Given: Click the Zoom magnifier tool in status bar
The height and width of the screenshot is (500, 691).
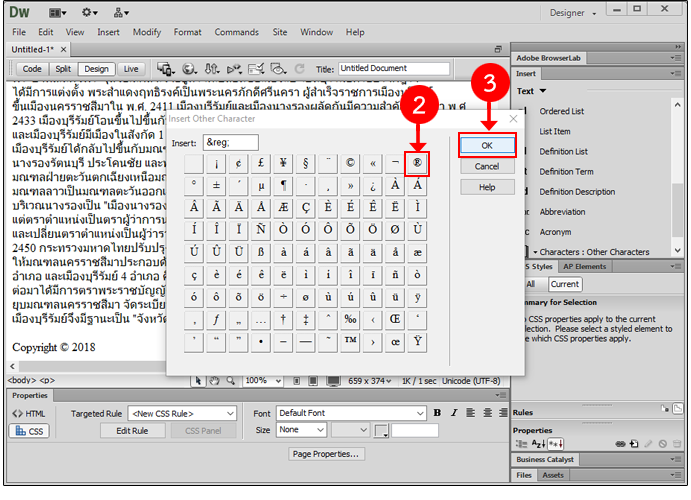Looking at the screenshot, I should click(x=231, y=381).
